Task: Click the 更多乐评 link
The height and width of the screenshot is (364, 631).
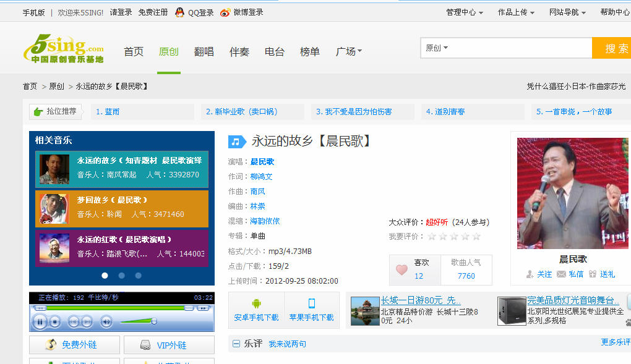Action: [616, 342]
